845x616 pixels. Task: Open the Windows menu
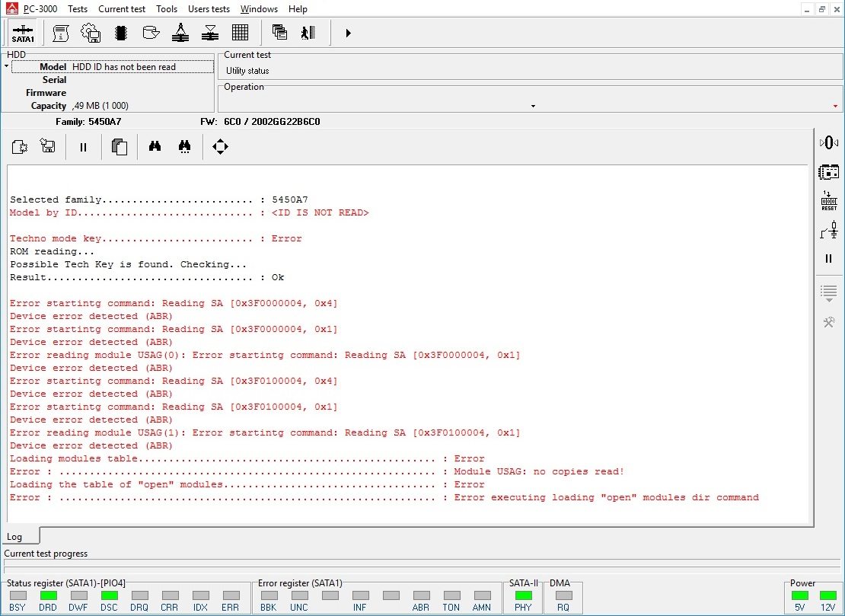click(x=260, y=9)
